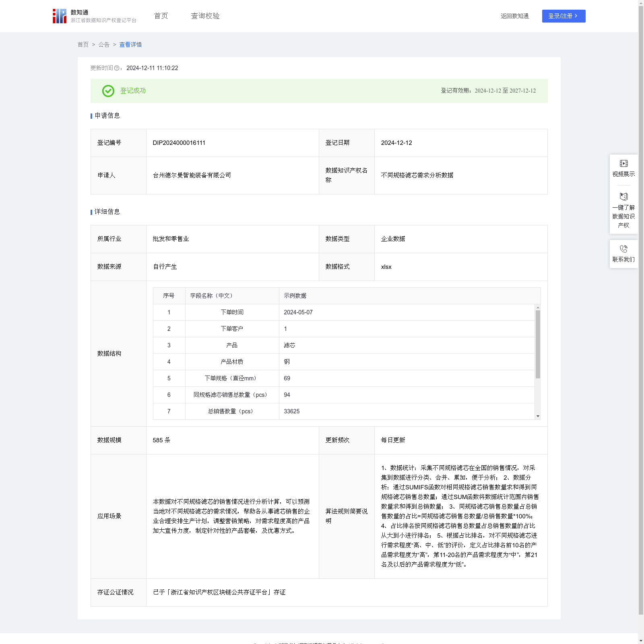The image size is (644, 644).
Task: Open the 视频展示 video icon
Action: tap(623, 163)
